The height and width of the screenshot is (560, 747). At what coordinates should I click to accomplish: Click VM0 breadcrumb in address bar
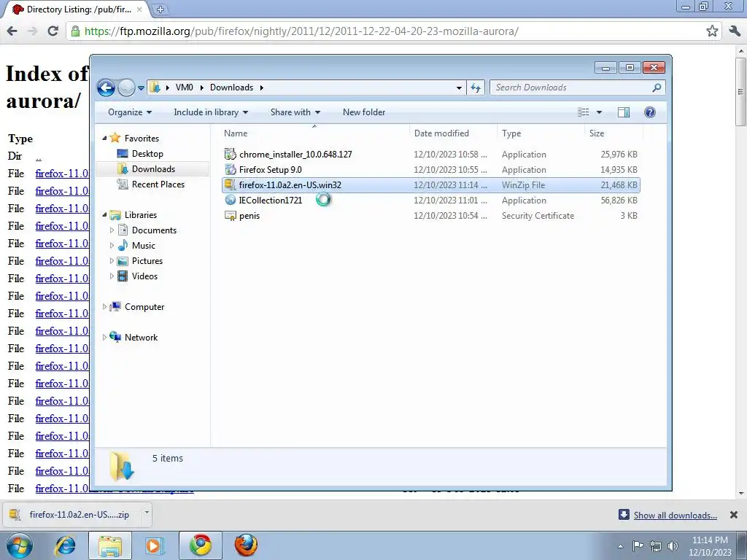tap(184, 87)
